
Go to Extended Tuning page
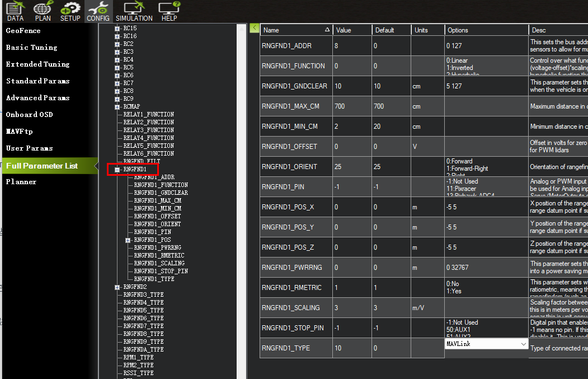(37, 64)
